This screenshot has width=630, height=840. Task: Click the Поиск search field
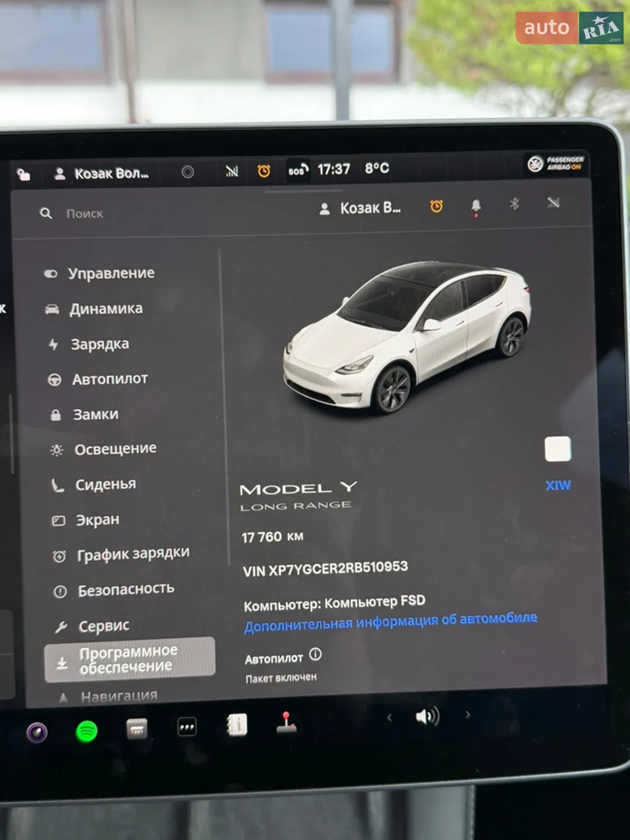(x=85, y=213)
